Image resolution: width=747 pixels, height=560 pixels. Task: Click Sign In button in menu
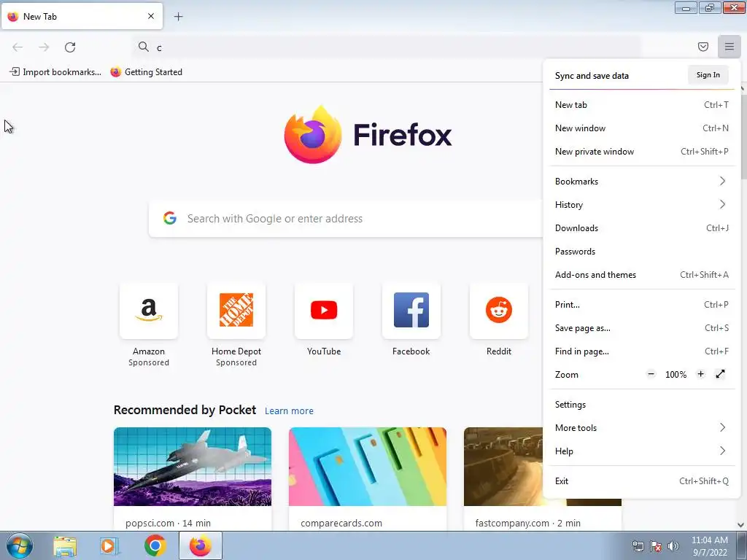click(x=708, y=75)
